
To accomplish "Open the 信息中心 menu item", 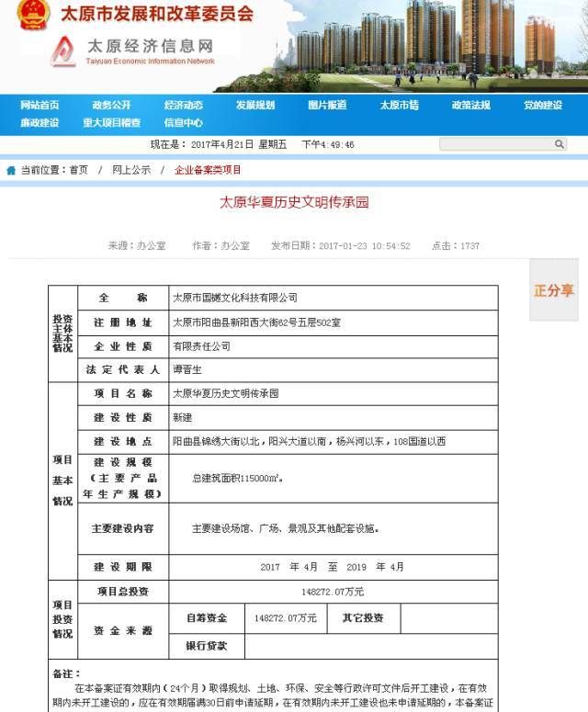I will (184, 122).
